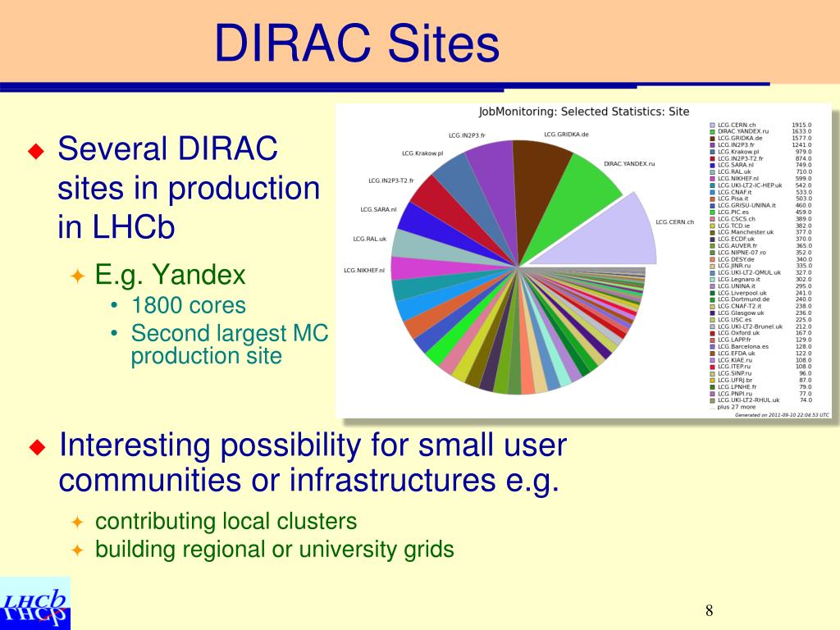Click legend value '1633.0'
The height and width of the screenshot is (630, 840).
tap(801, 131)
